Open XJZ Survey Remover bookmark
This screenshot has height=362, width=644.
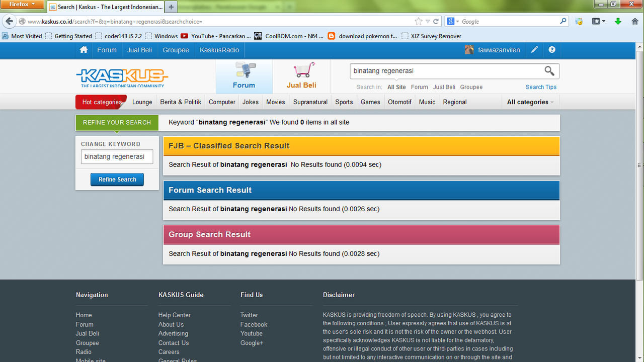click(431, 36)
